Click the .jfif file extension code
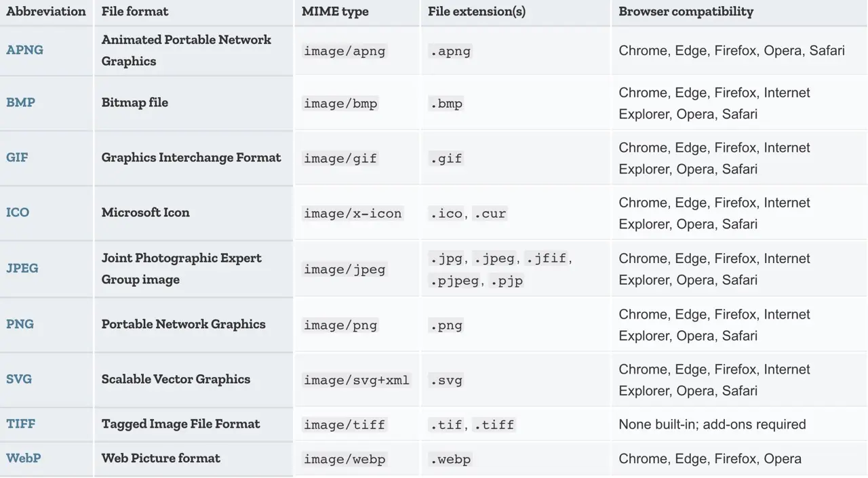The width and height of the screenshot is (868, 478). coord(548,258)
